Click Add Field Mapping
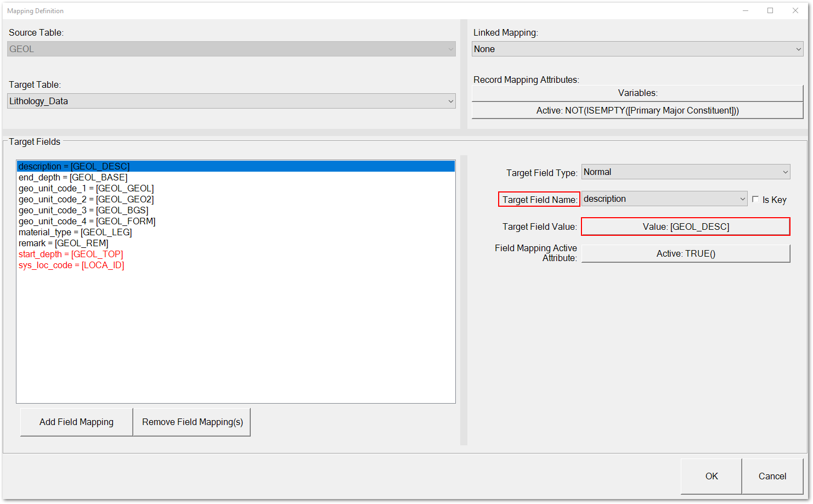Viewport: 813px width, 504px height. point(76,422)
